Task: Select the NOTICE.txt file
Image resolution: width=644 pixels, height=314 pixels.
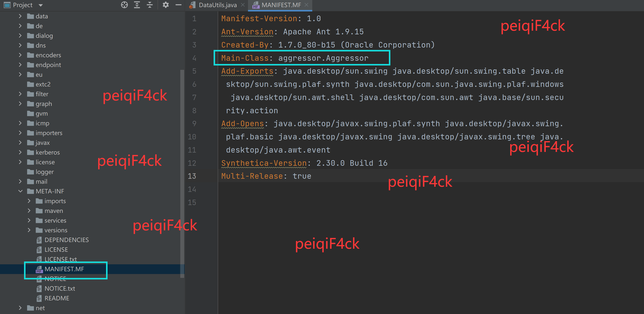Action: [x=60, y=288]
